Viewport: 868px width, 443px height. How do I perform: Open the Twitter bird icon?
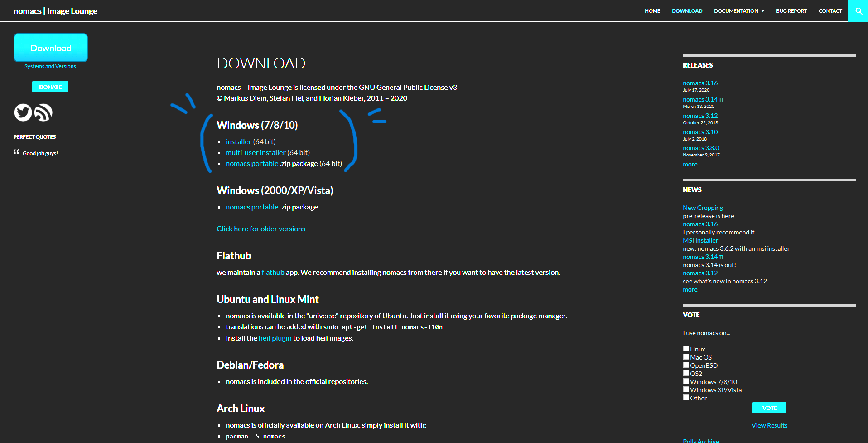click(23, 112)
